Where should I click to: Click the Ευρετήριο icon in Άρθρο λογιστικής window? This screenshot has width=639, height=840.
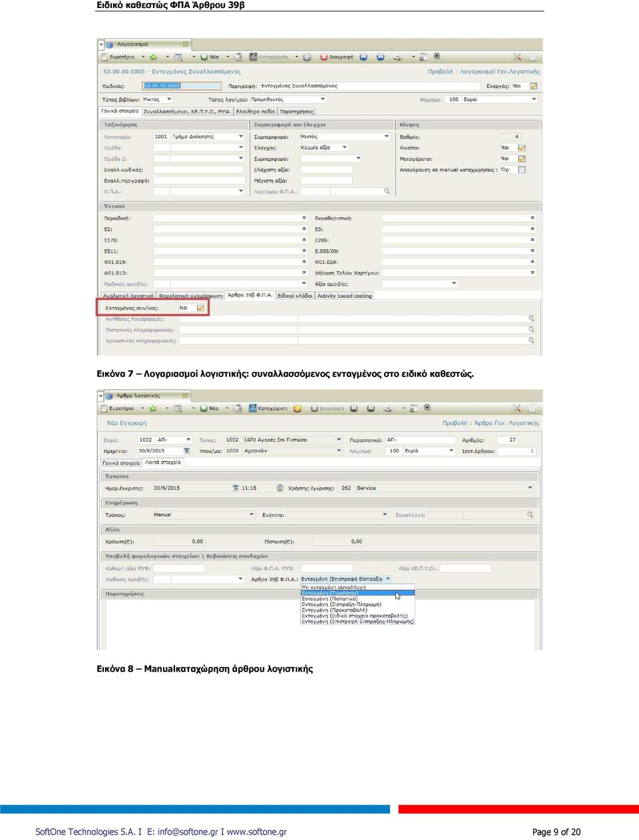[105, 408]
